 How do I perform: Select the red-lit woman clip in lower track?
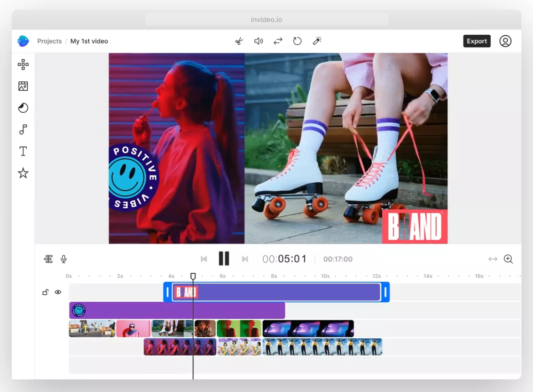coord(180,347)
